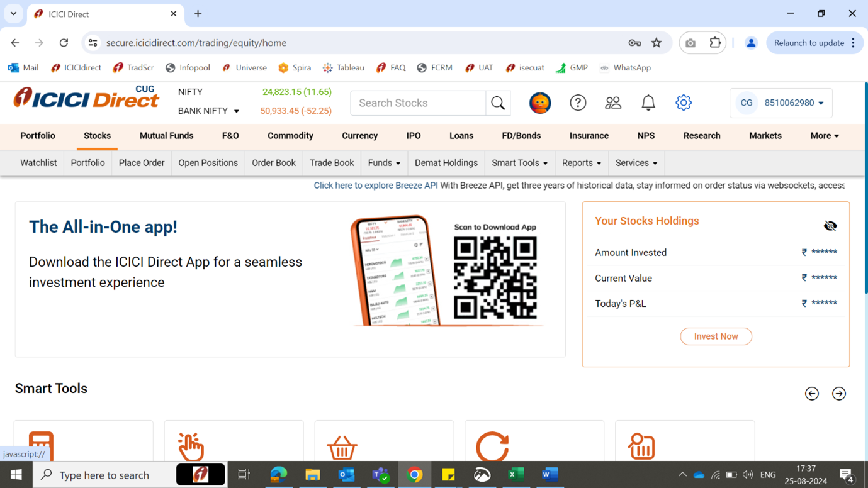
Task: Go to previous Smart Tools with left arrow
Action: (811, 394)
